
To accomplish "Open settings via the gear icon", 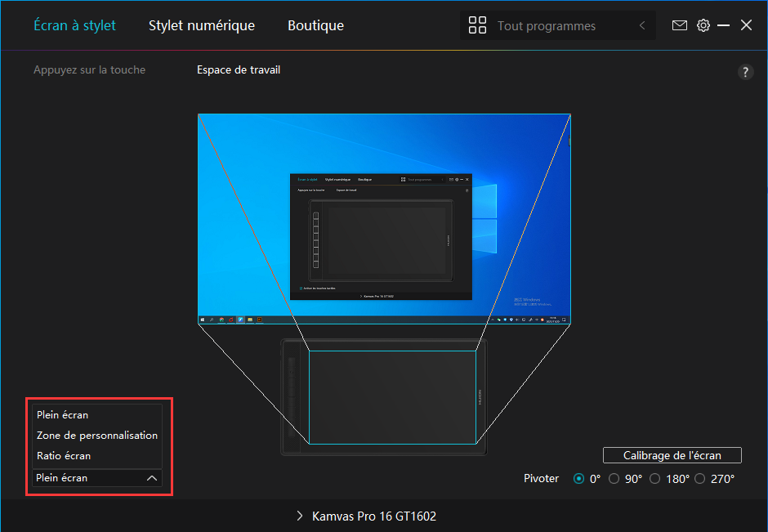I will point(703,25).
